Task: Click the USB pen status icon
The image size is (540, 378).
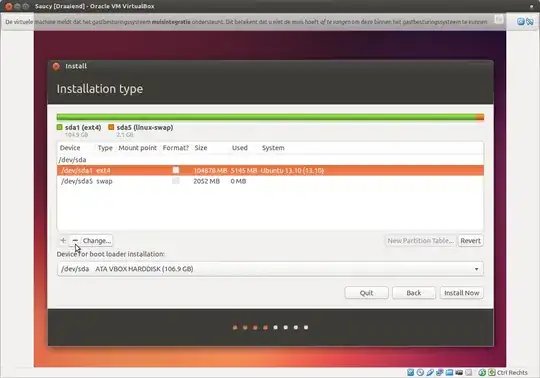Action: tap(430, 372)
